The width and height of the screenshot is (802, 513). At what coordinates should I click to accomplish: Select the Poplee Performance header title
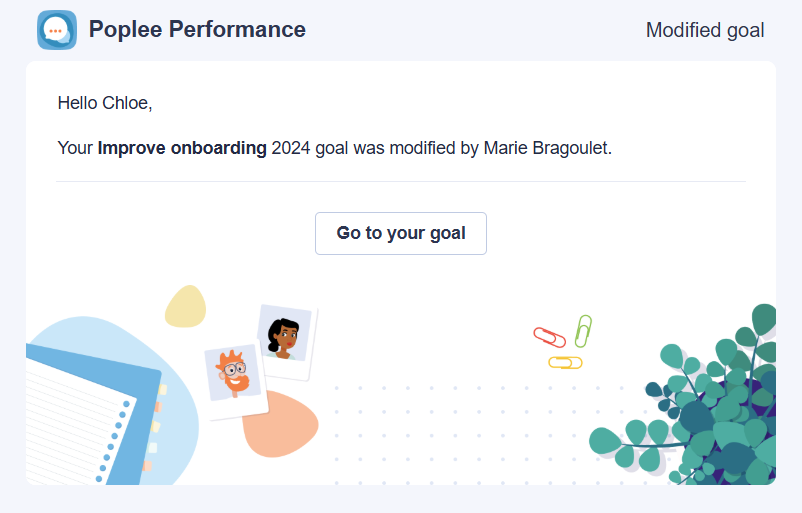pyautogui.click(x=197, y=29)
